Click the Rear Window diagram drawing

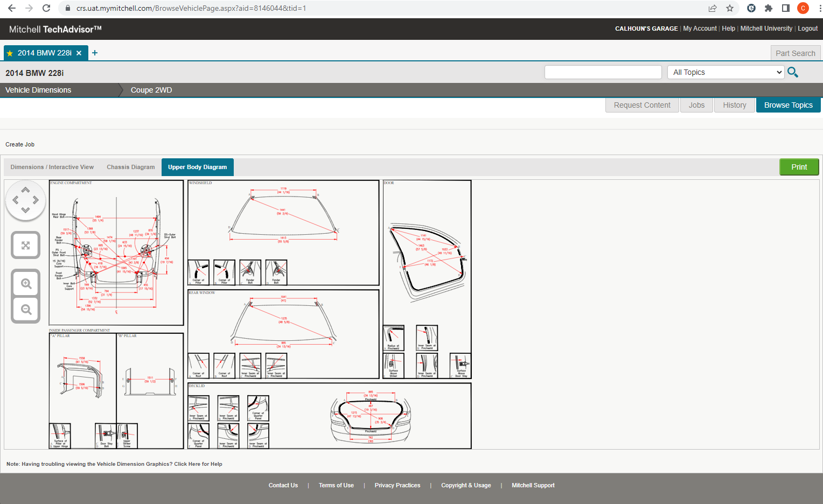point(283,322)
